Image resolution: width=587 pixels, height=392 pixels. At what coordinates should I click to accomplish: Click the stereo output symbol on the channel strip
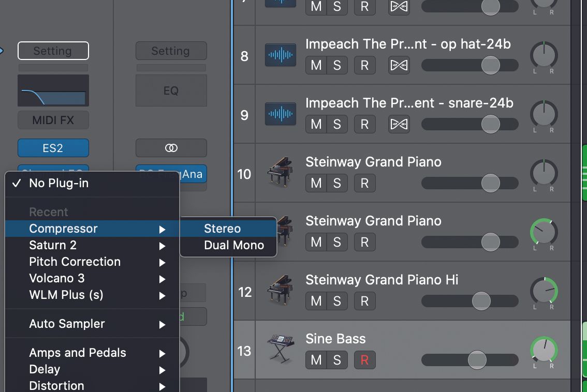click(171, 148)
